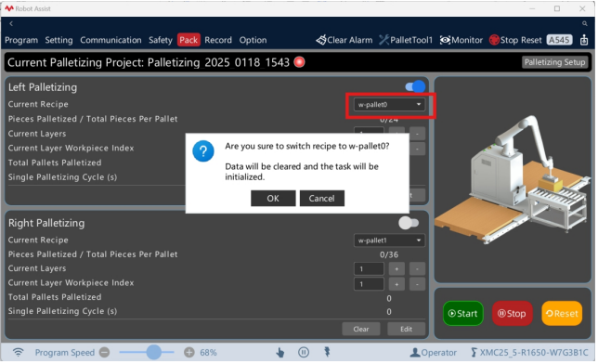Image resolution: width=598 pixels, height=364 pixels.
Task: Decrease program speed with minus icon
Action: [x=105, y=352]
